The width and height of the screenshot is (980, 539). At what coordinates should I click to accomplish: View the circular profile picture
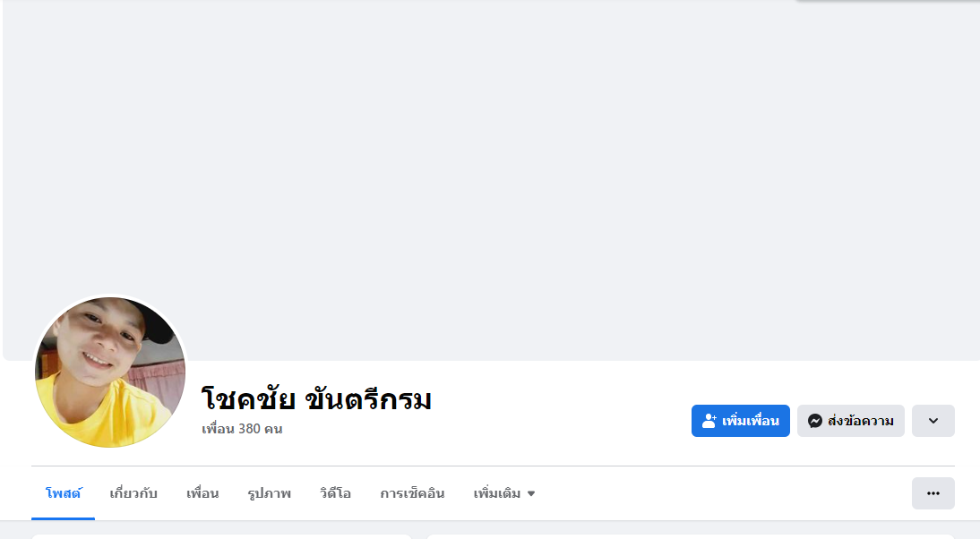(x=109, y=372)
